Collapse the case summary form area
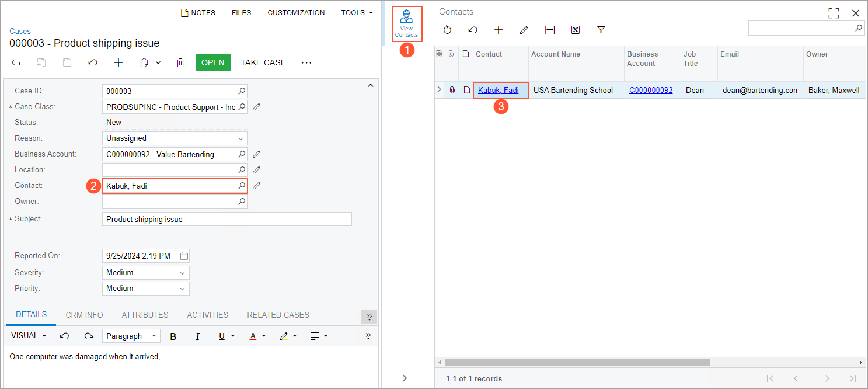The image size is (868, 389). click(x=370, y=86)
